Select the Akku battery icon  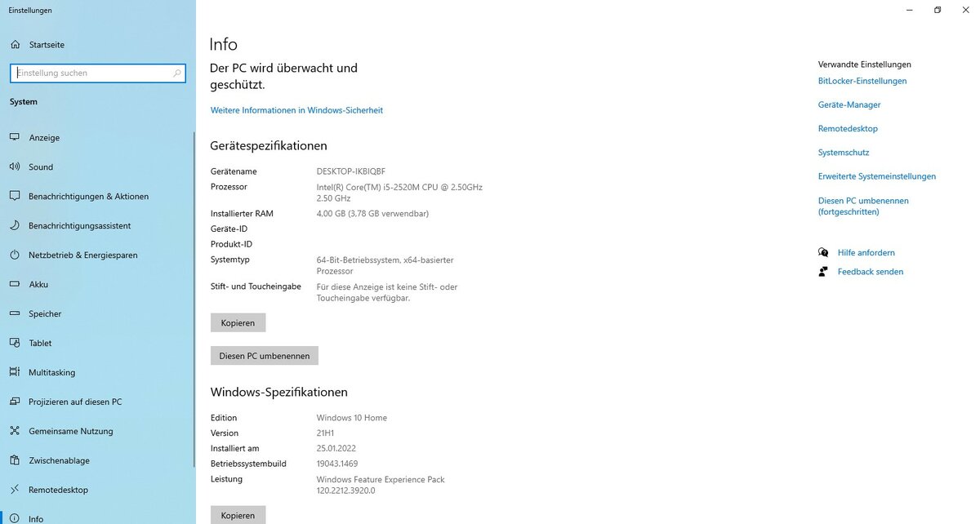coord(15,285)
